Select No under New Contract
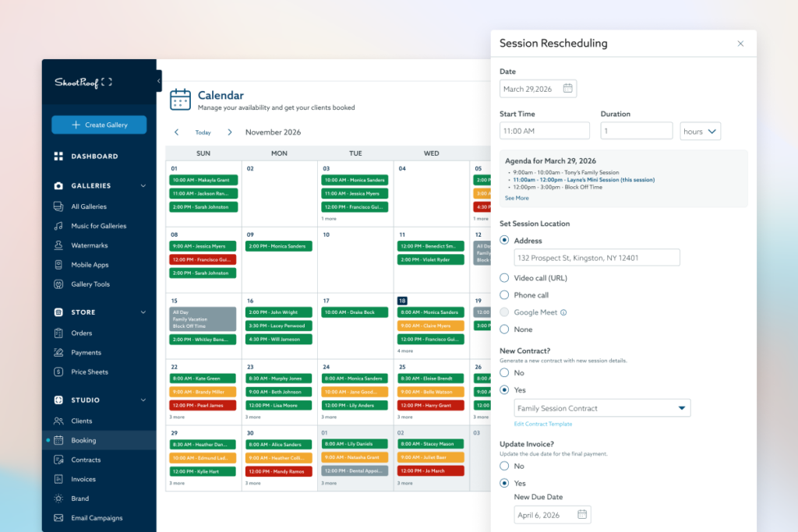The image size is (798, 532). (x=505, y=372)
